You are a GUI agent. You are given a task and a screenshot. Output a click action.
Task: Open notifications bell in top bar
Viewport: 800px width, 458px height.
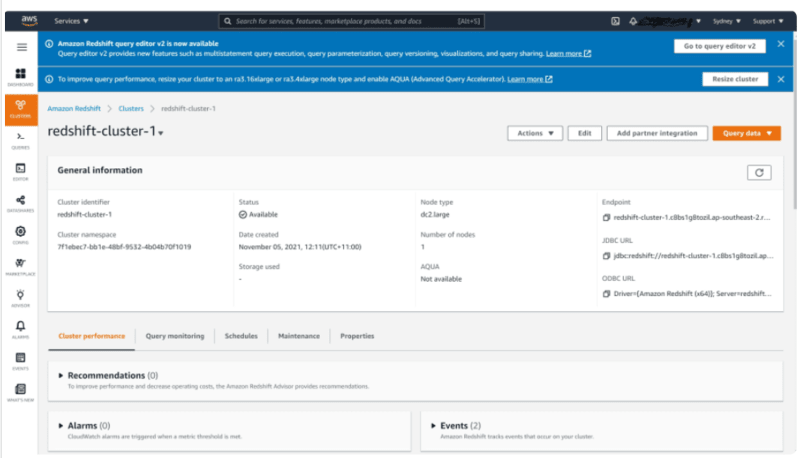[x=633, y=21]
